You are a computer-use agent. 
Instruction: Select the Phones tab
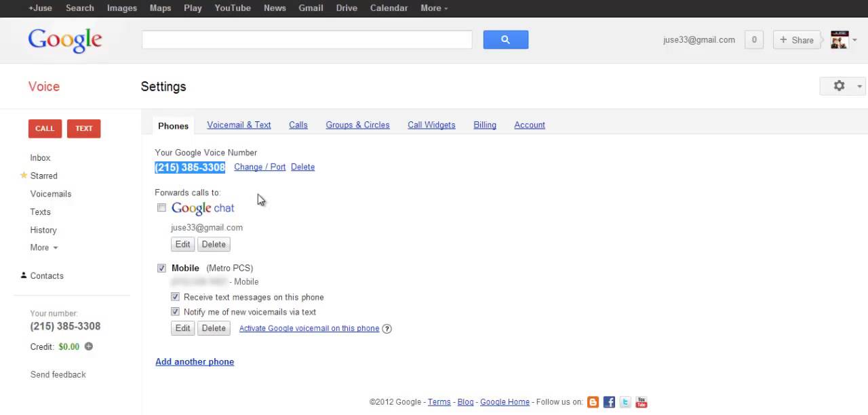coord(173,125)
